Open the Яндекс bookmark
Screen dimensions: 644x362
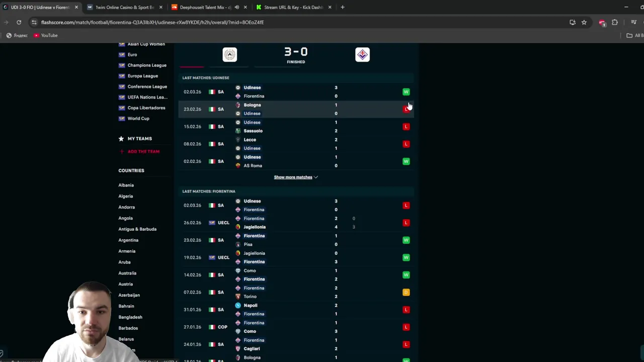coord(17,35)
